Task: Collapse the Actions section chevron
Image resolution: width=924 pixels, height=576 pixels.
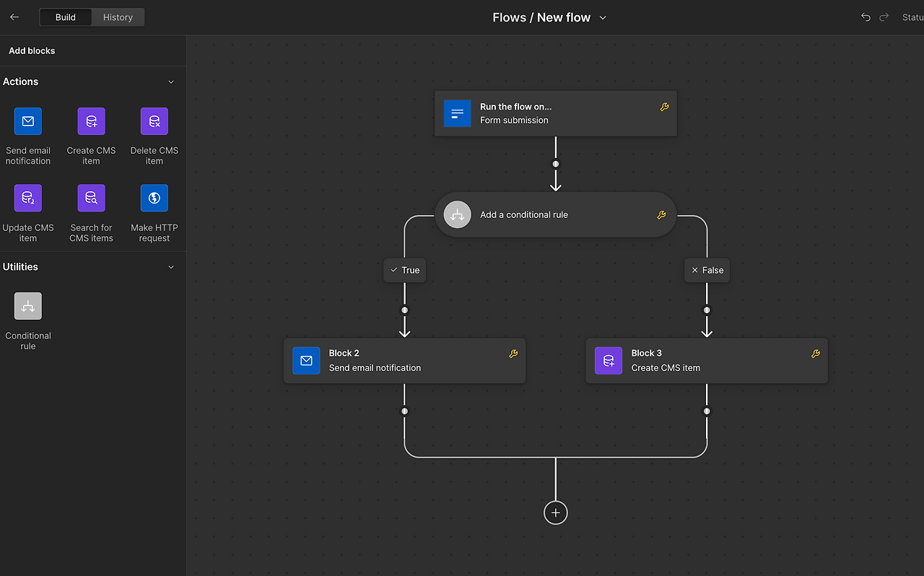Action: pyautogui.click(x=171, y=82)
